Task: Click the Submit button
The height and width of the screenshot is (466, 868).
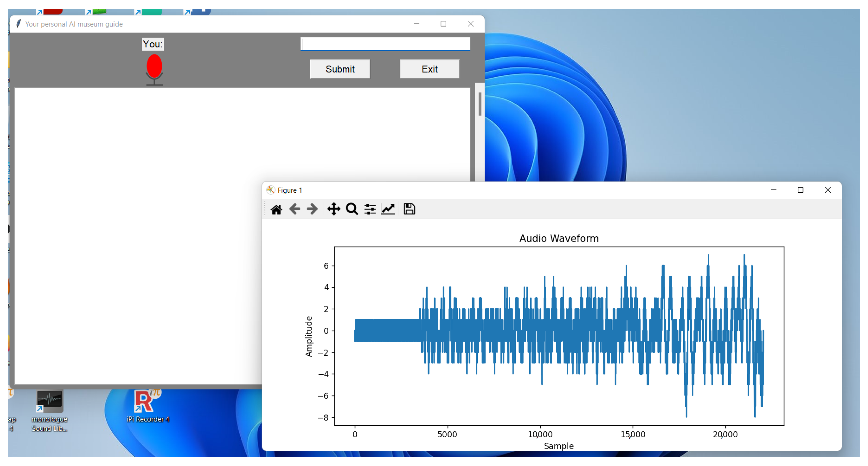Action: pos(340,69)
